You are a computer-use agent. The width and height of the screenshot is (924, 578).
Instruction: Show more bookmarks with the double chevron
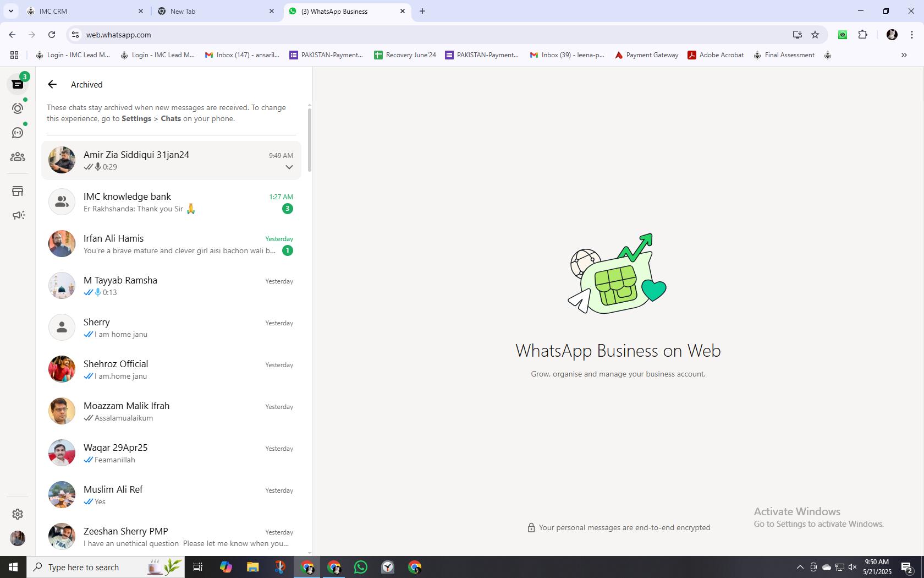pos(904,55)
